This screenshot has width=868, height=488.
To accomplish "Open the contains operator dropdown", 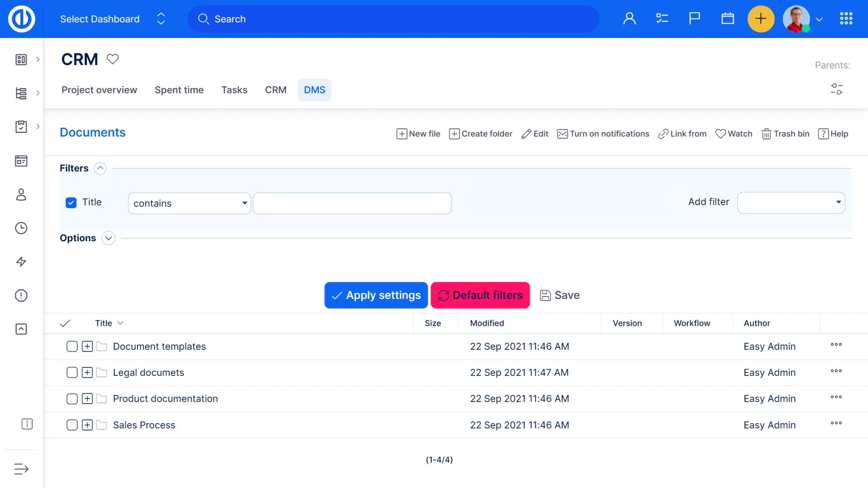I will coord(189,203).
